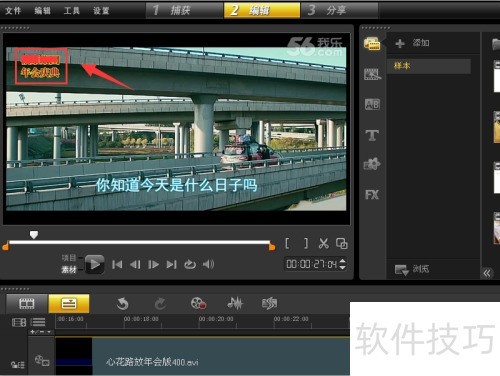Image resolution: width=500 pixels, height=376 pixels.
Task: Switch to step 1 捕获 tab
Action: pos(185,10)
